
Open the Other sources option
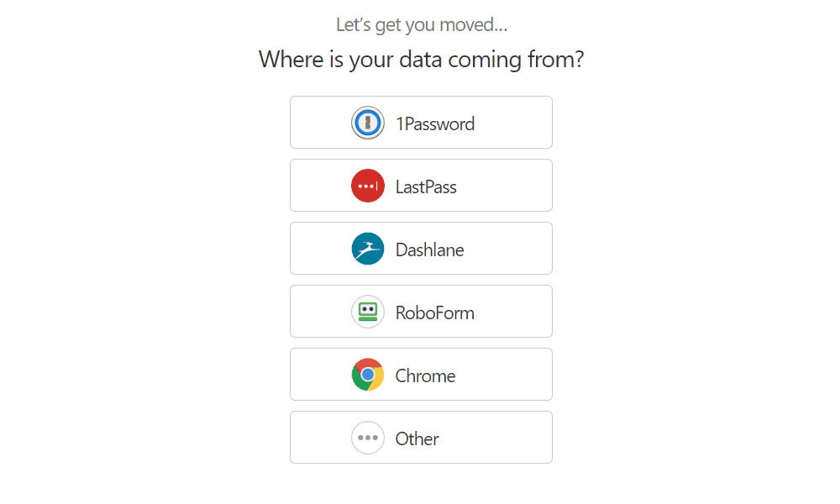[x=421, y=437]
